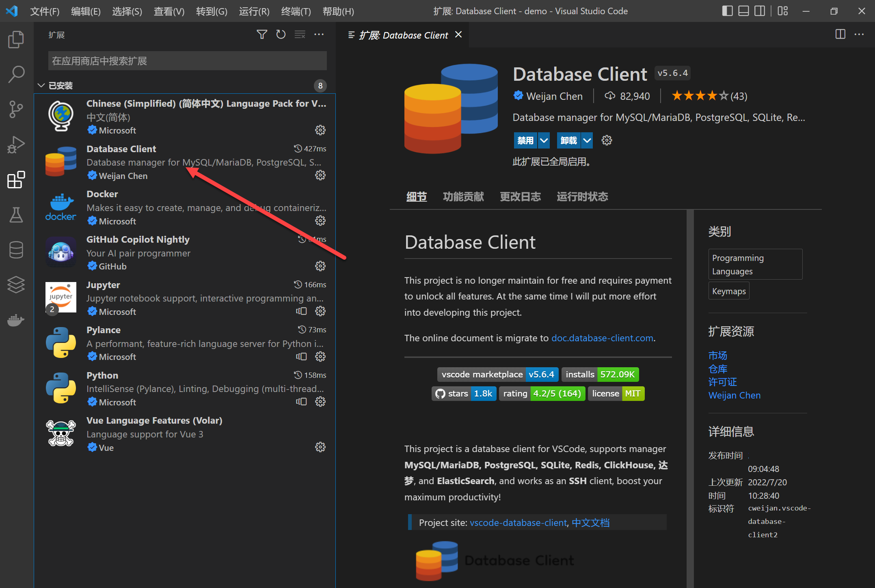Open dropdown arrow next to 卸载 button
This screenshot has width=875, height=588.
[x=587, y=140]
